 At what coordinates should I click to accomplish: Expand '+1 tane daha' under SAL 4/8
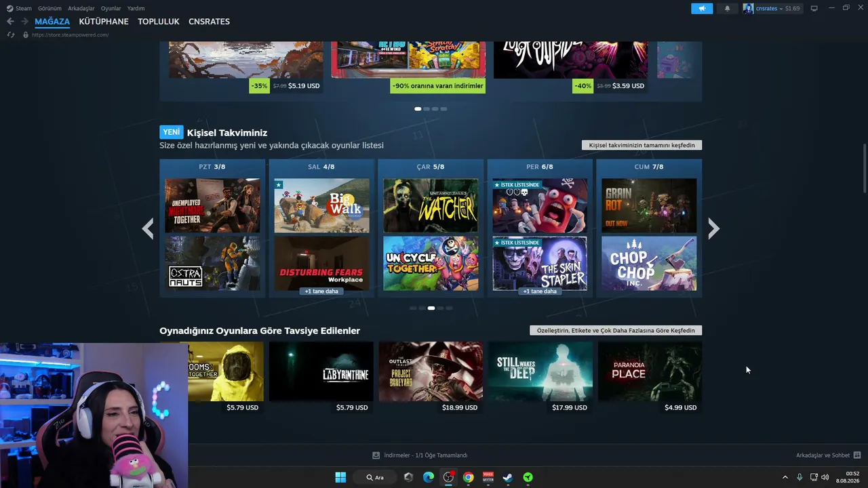tap(321, 291)
